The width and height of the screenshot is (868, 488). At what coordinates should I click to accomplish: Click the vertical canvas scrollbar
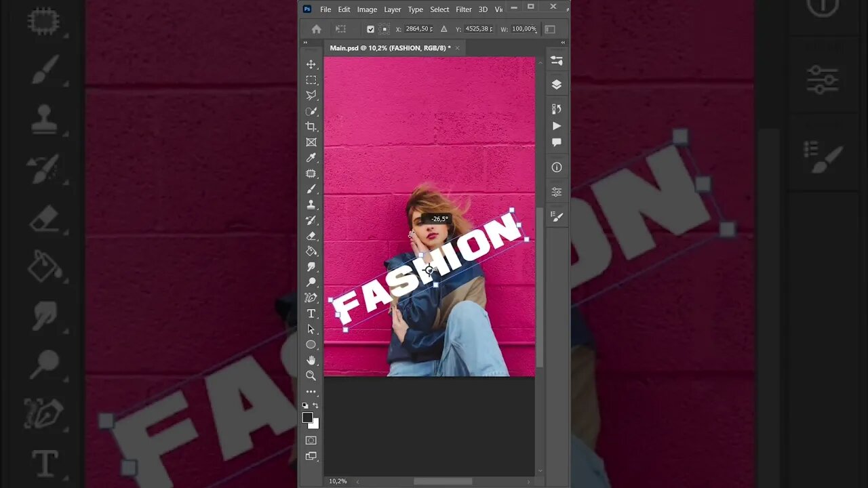click(x=540, y=287)
